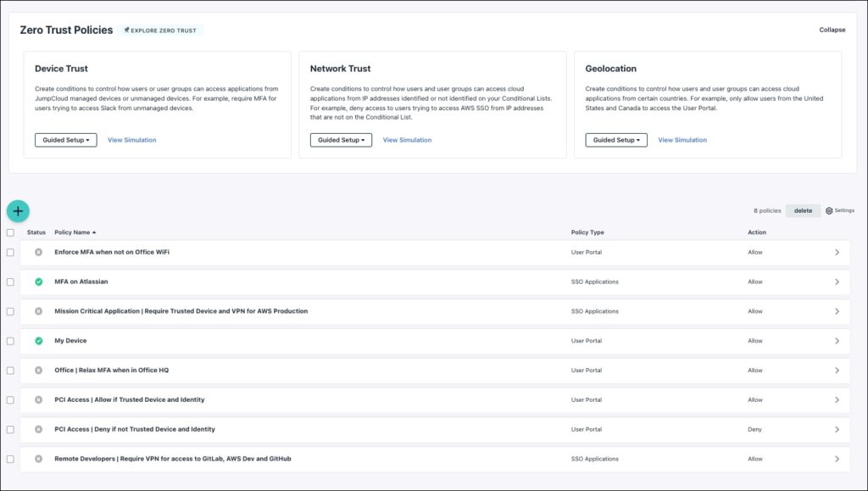868x491 pixels.
Task: Click the paused status icon for PCI Access Deny policy
Action: click(x=38, y=429)
